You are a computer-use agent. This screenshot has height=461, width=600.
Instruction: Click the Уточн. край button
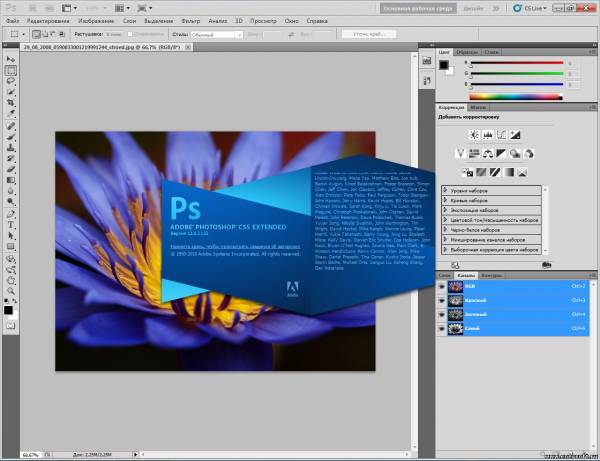pos(369,34)
